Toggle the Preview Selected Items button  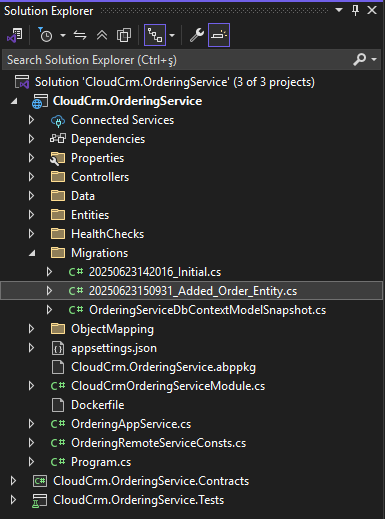[219, 35]
